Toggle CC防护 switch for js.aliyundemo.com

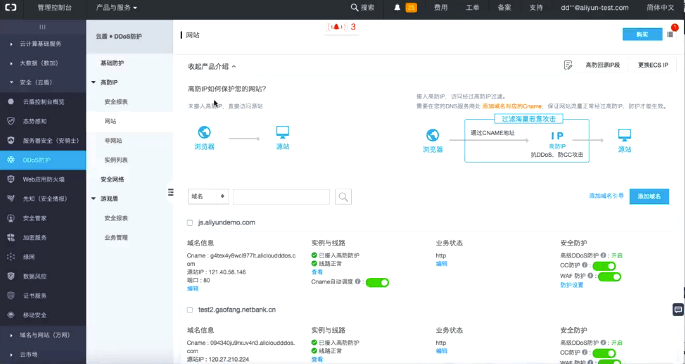pos(604,266)
